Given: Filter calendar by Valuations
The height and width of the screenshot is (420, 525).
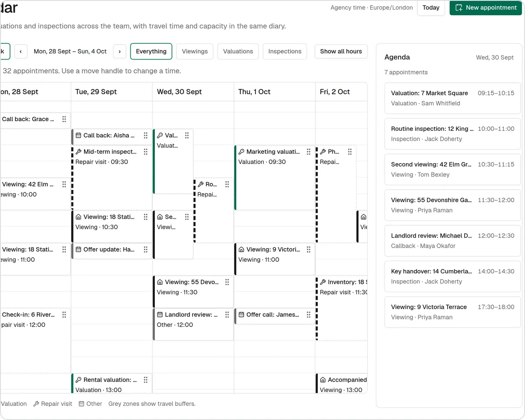Looking at the screenshot, I should click(x=238, y=51).
